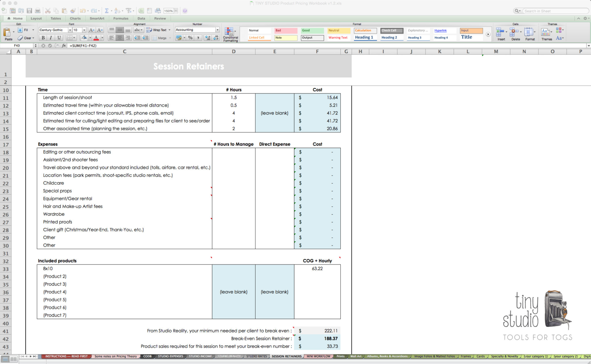Click the Search in Sheet field
This screenshot has height=364, width=591.
click(x=555, y=11)
